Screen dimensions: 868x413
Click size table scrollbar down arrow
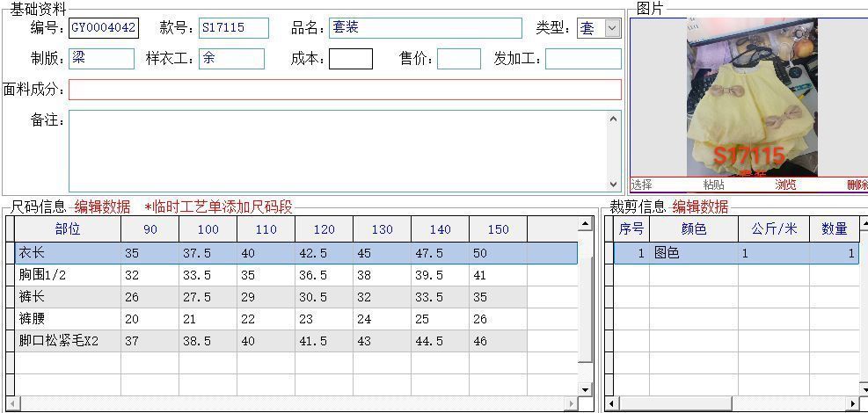587,390
